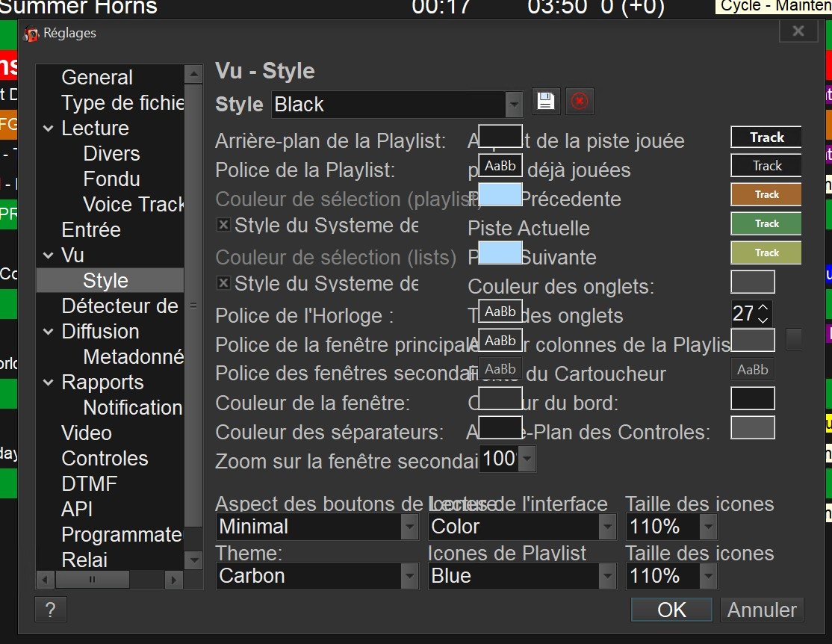This screenshot has height=644, width=832.
Task: Collapse the Lecture tree node
Action: [49, 129]
